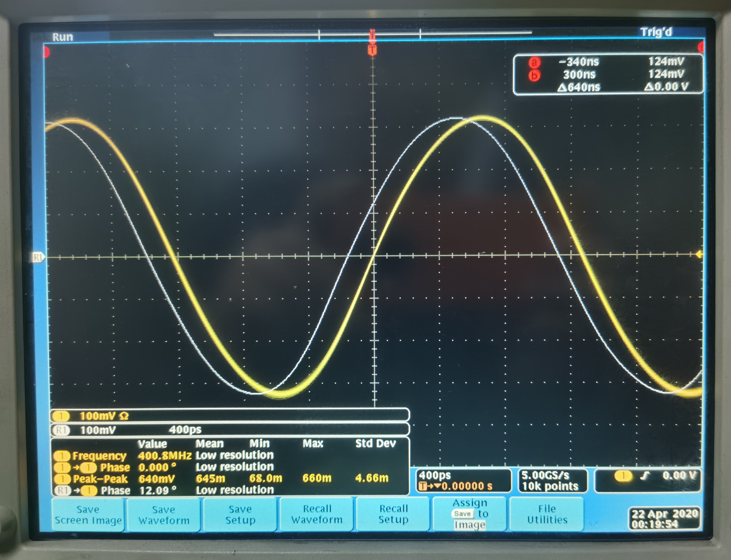Choose Save Waveform from the bottom menu
731x560 pixels.
(164, 515)
